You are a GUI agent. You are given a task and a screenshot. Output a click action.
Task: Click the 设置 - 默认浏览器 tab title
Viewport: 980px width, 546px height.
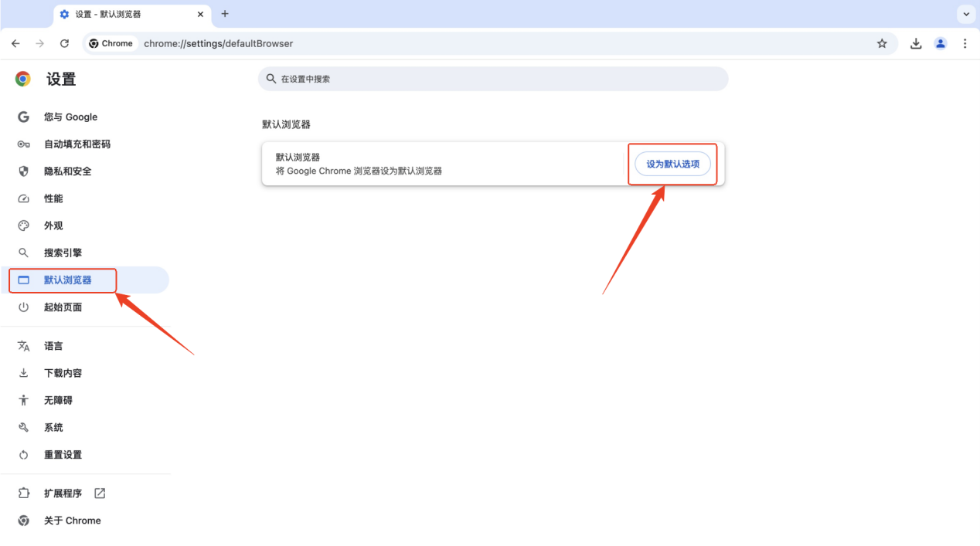click(x=108, y=14)
